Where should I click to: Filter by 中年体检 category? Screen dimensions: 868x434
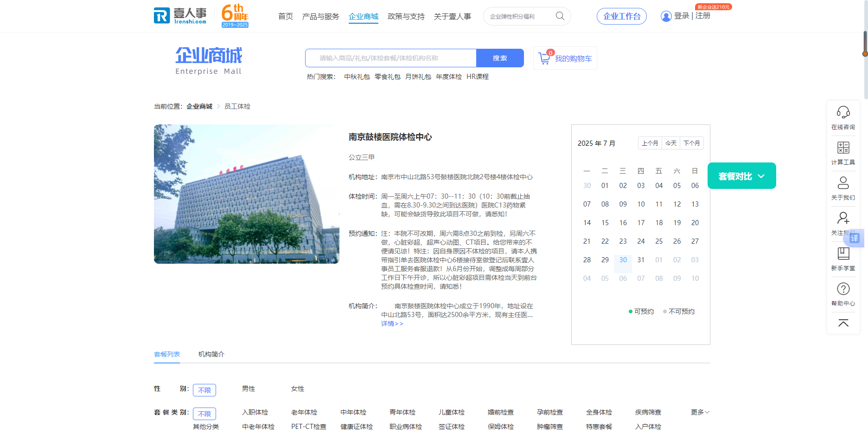coord(353,412)
